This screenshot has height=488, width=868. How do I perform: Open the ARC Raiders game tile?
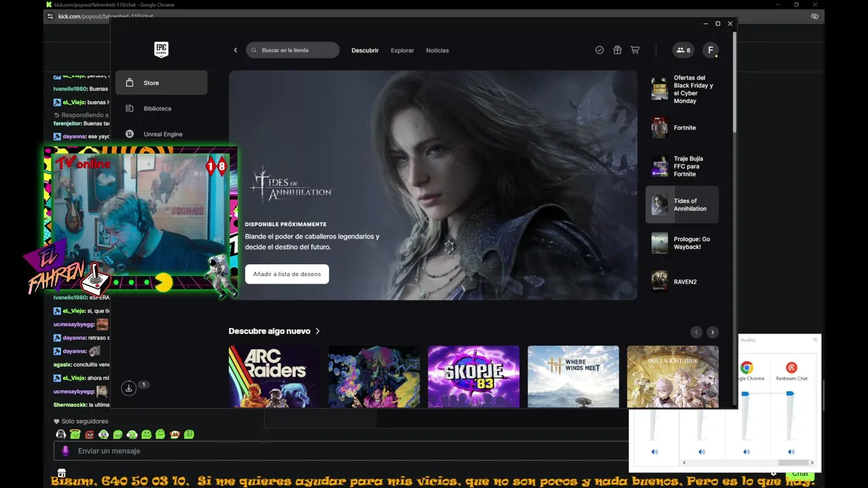[x=274, y=376]
